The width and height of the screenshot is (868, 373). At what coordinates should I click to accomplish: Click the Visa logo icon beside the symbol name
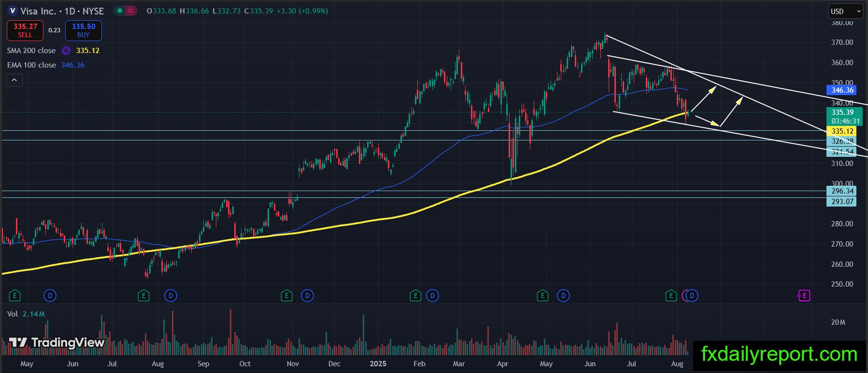click(x=13, y=11)
